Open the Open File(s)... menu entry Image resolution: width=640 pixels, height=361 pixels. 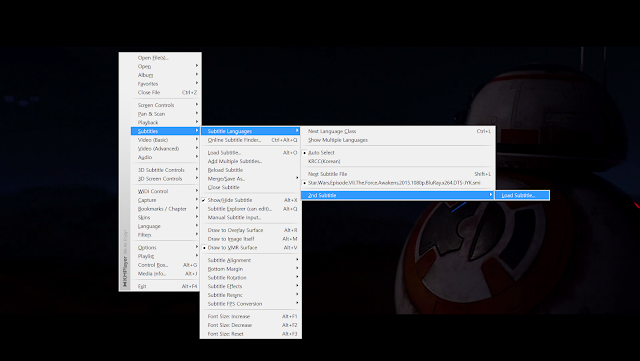pos(165,58)
